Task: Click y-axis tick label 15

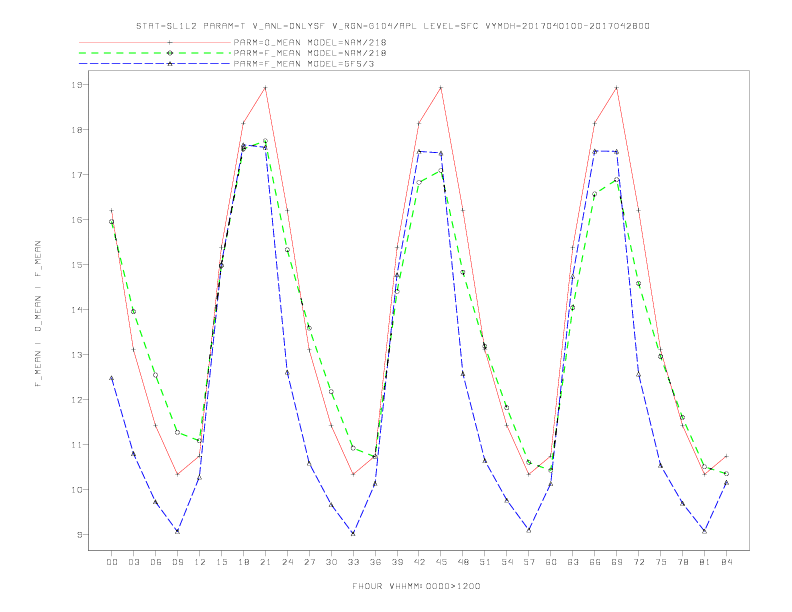Action: coord(76,265)
